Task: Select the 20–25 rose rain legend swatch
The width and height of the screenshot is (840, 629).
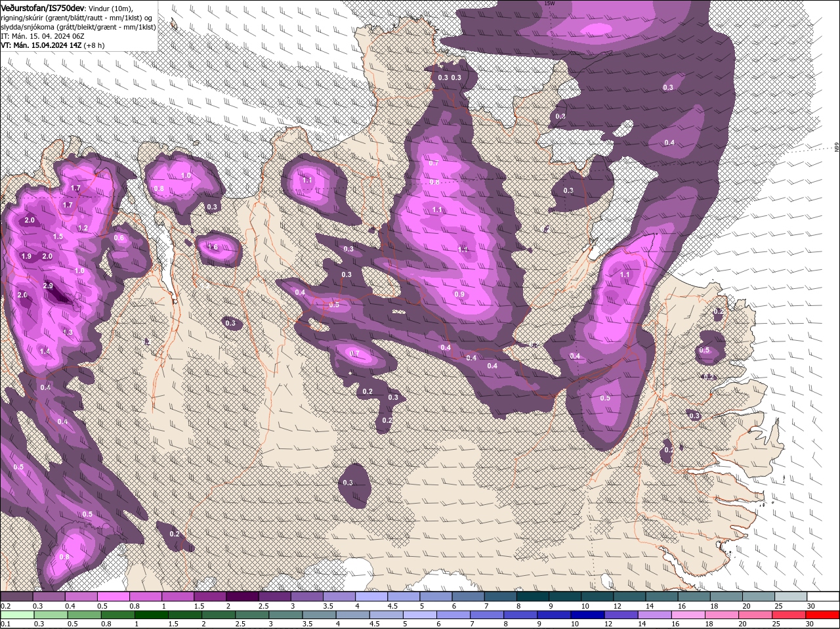Action: coord(757,615)
